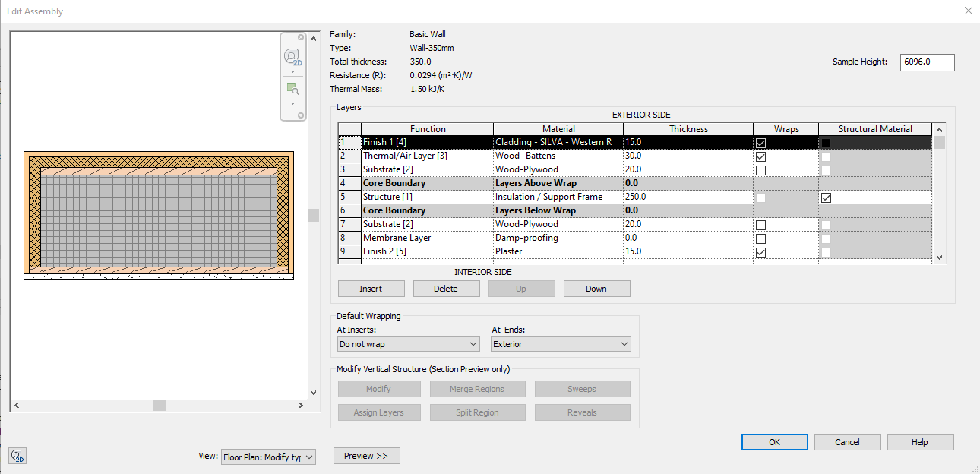Viewport: 980px width, 474px height.
Task: Click the Insert layer button
Action: click(371, 289)
